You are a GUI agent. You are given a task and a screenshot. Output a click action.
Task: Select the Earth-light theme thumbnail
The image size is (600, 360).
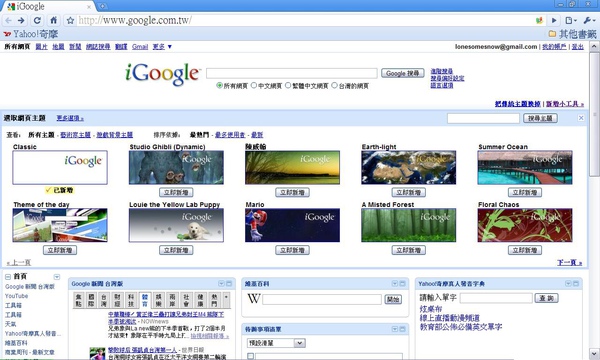[x=409, y=168]
